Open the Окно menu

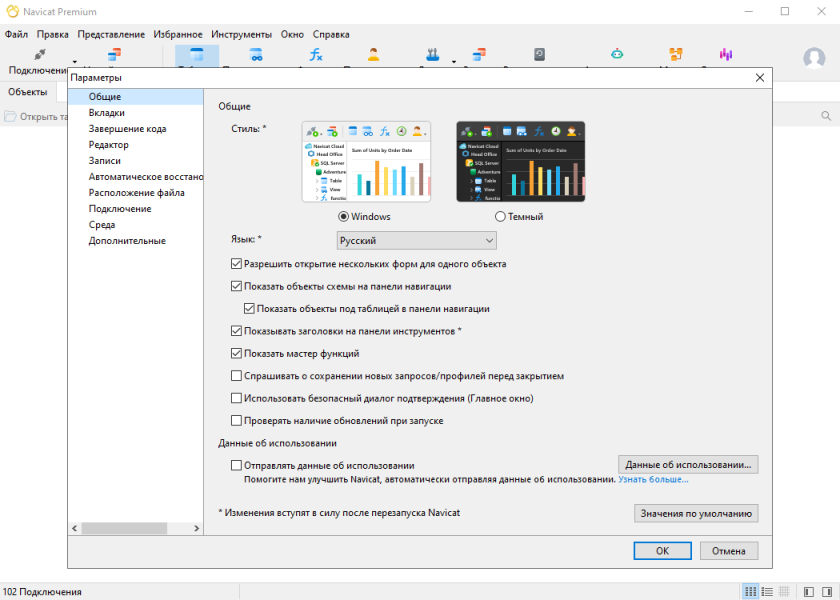pyautogui.click(x=292, y=34)
